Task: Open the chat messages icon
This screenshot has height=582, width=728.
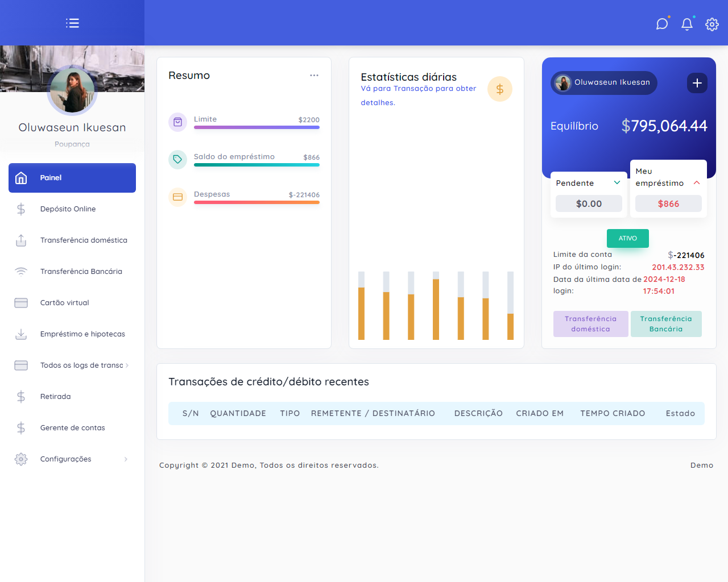Action: (x=662, y=24)
